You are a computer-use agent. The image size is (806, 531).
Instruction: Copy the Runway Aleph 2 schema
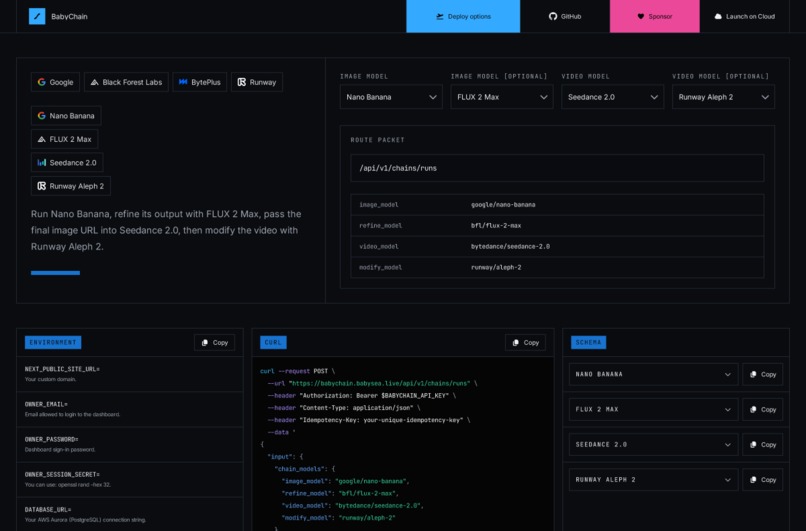[763, 480]
